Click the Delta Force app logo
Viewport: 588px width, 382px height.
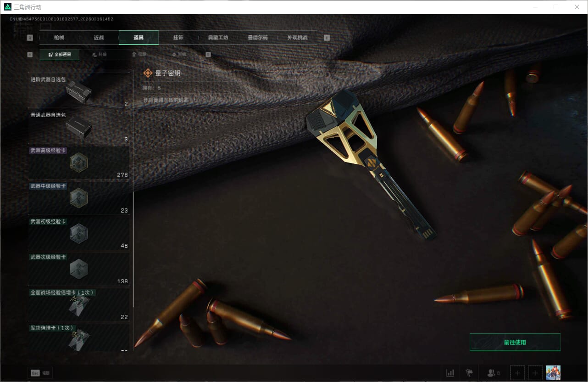click(x=7, y=7)
